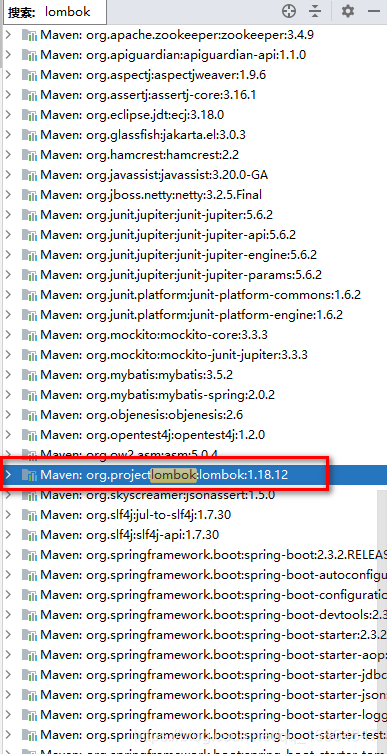This screenshot has width=387, height=754.
Task: Expand the hamcrest:2.2 library node
Action: (8, 155)
